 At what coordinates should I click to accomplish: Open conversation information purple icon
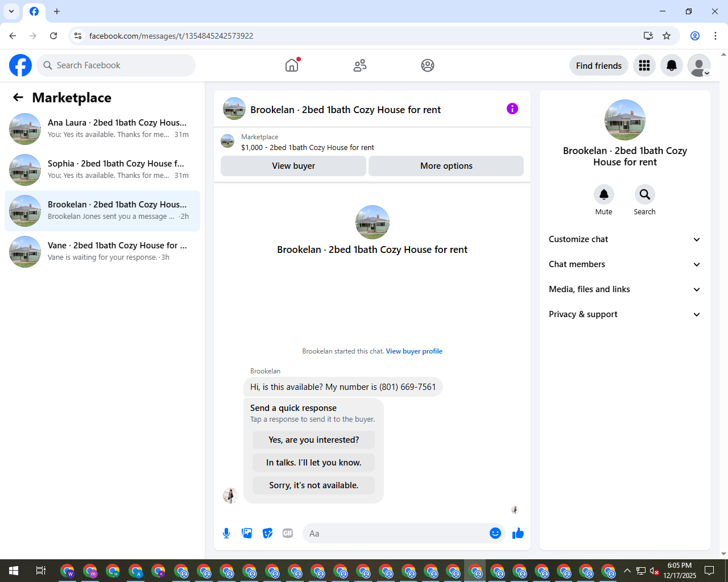[x=512, y=109]
